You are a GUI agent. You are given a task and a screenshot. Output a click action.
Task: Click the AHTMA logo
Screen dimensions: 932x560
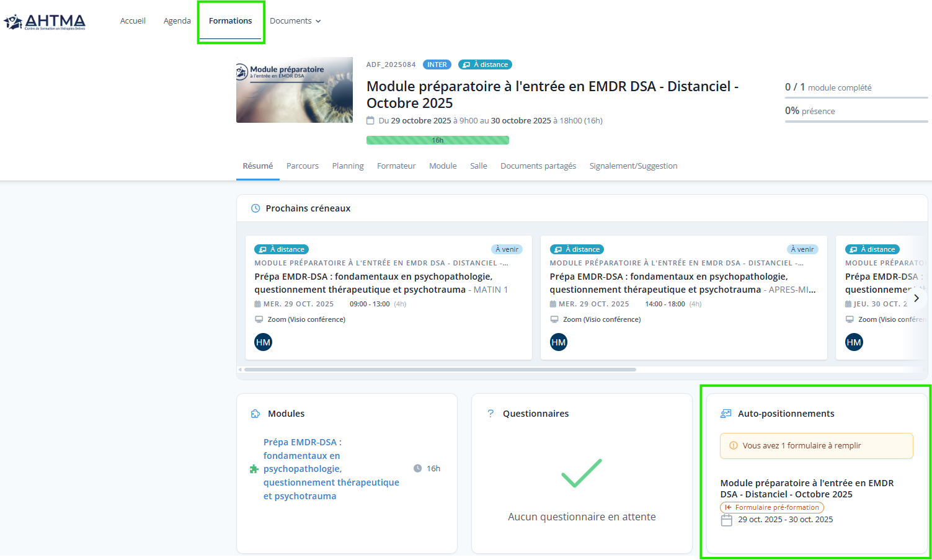pyautogui.click(x=45, y=22)
